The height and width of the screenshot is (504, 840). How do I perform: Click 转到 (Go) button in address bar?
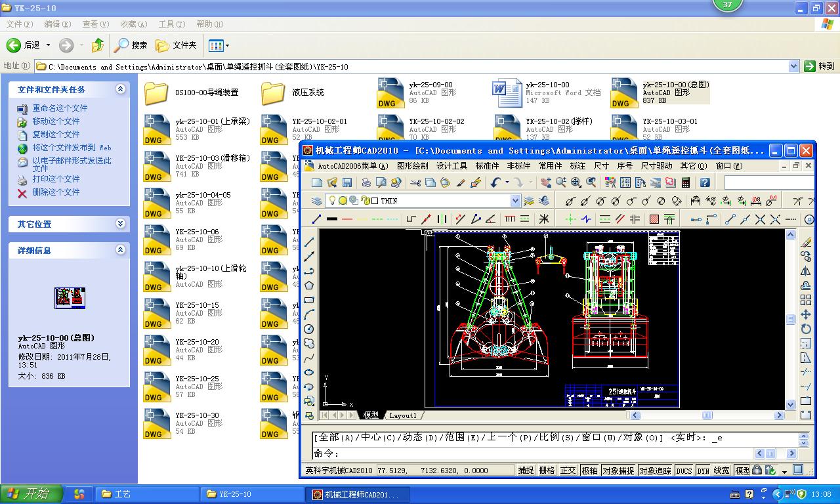(x=819, y=66)
